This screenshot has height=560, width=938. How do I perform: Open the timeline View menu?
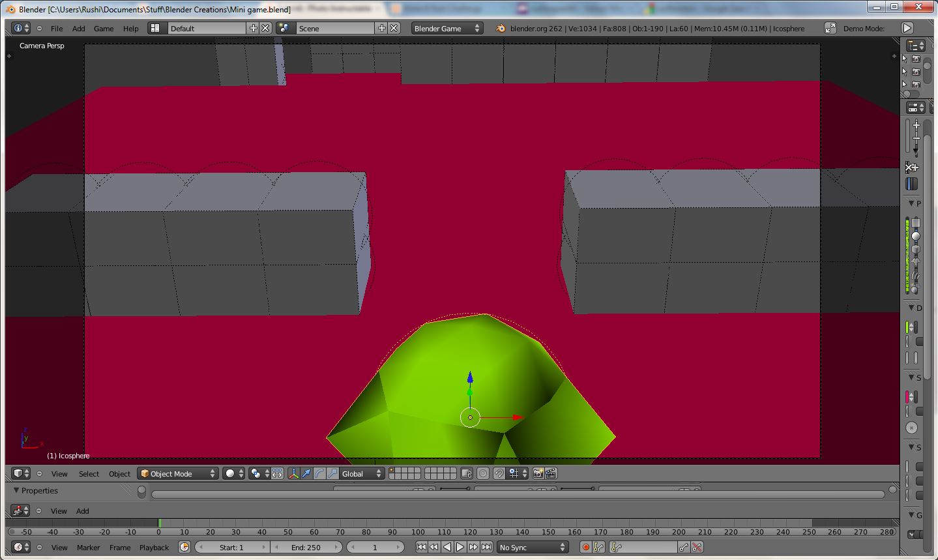(59, 548)
